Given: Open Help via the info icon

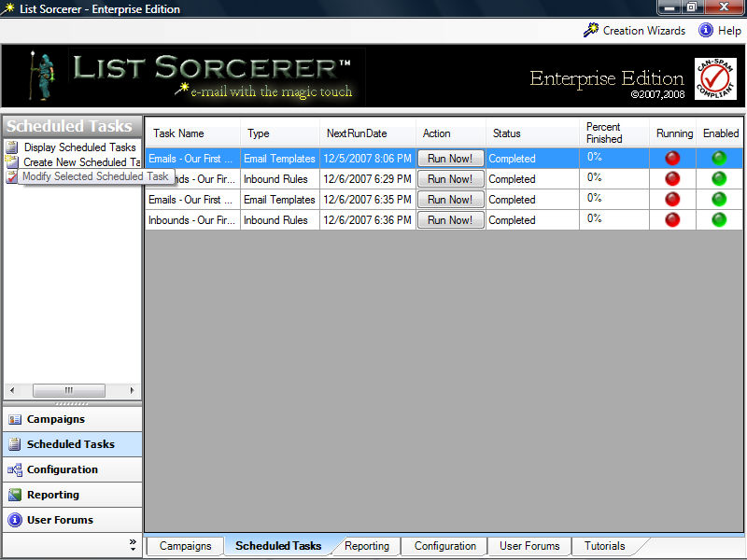Looking at the screenshot, I should 706,30.
